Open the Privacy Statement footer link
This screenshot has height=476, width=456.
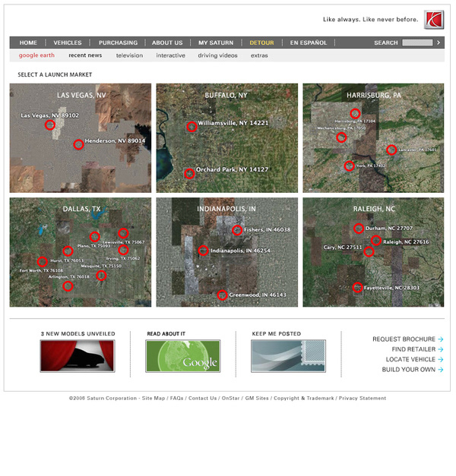pos(363,399)
